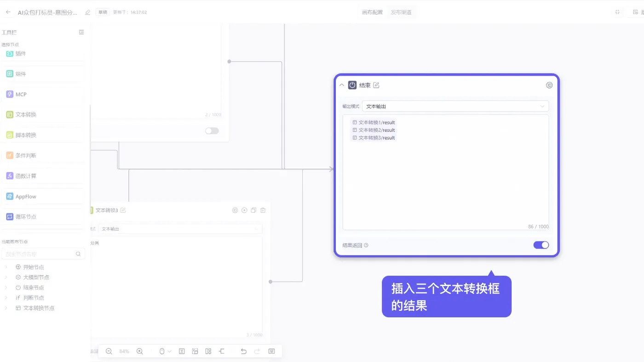The height and width of the screenshot is (362, 644).
Task: Open 文本输出 dropdown in 文本转换3 node
Action: coord(180,229)
